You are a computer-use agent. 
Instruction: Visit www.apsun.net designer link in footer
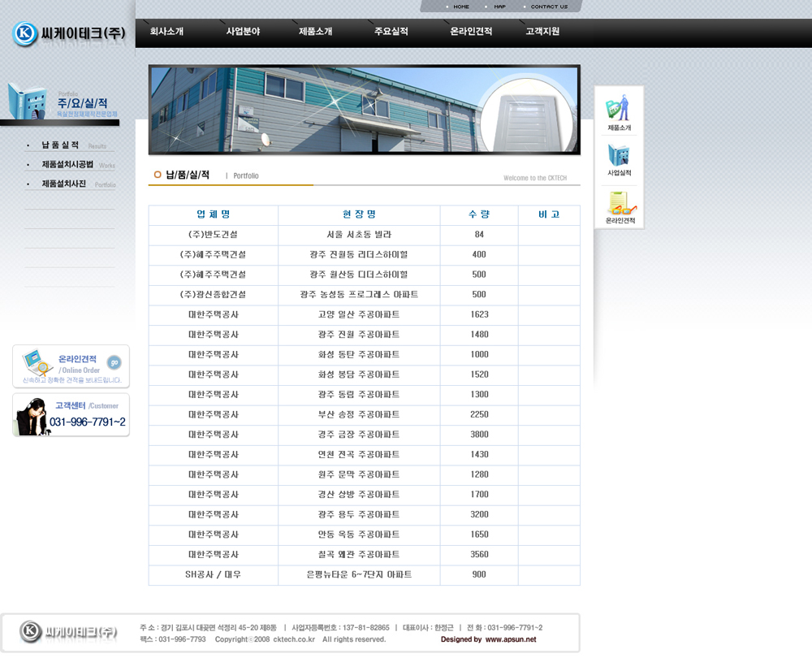pos(511,639)
